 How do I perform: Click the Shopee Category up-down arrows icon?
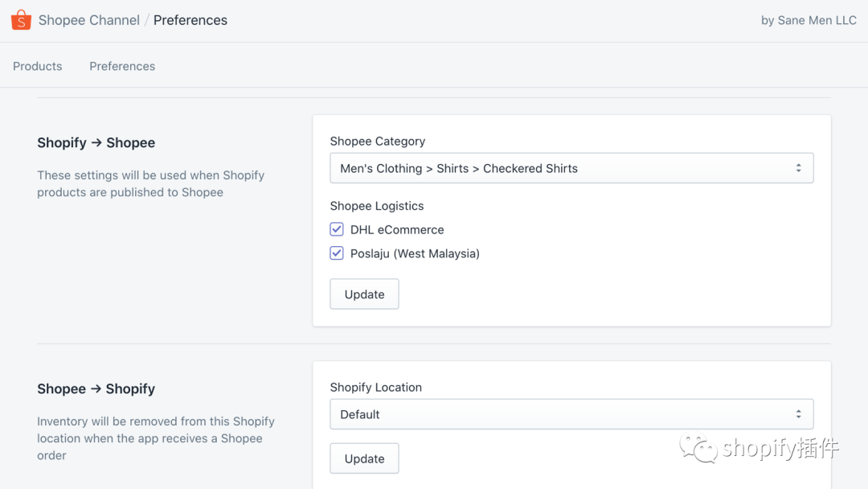point(798,168)
